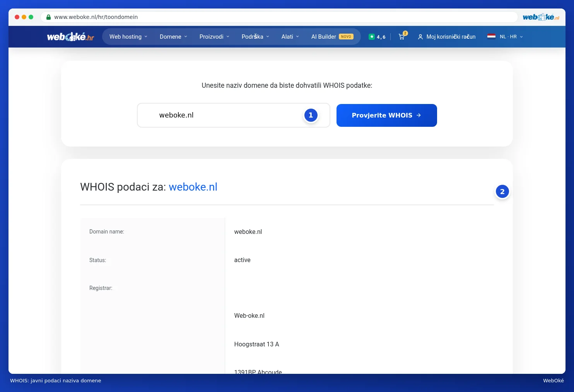This screenshot has width=574, height=392.
Task: Click the browser address bar URL
Action: click(96, 17)
